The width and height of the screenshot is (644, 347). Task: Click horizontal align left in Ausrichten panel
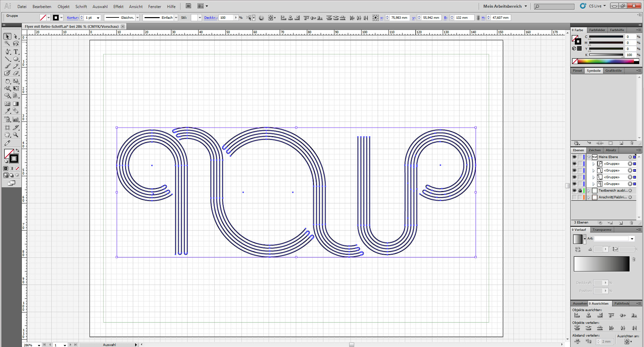(x=577, y=315)
